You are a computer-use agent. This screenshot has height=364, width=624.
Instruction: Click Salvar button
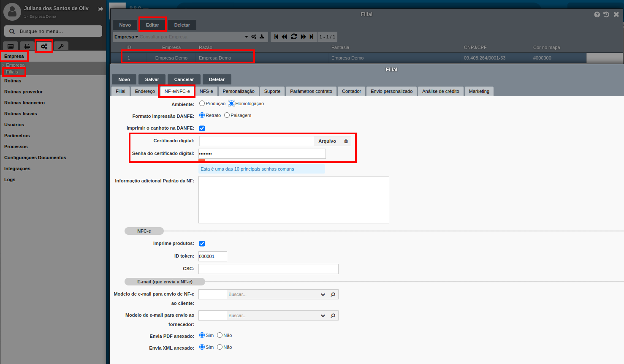(x=152, y=79)
